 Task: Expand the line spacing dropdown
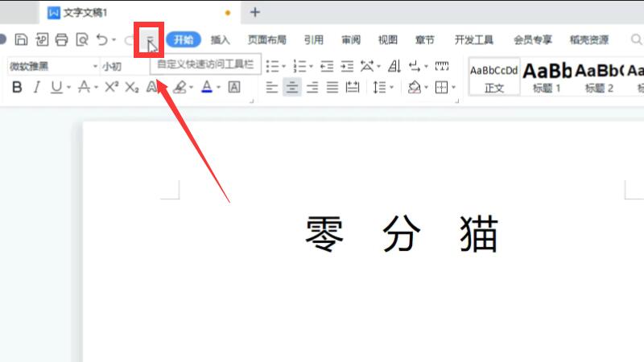click(392, 87)
